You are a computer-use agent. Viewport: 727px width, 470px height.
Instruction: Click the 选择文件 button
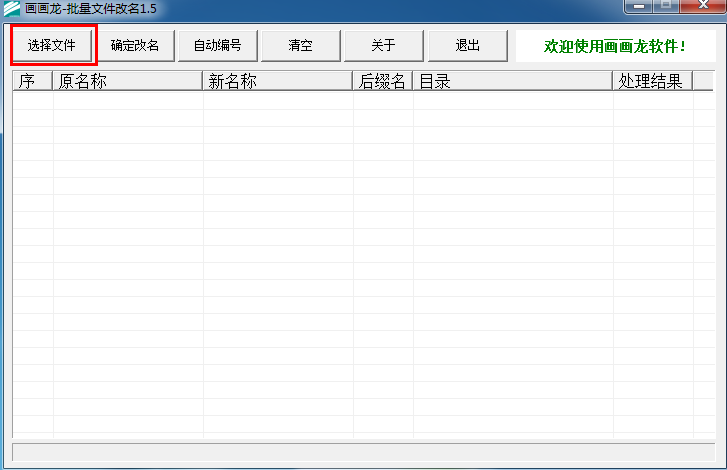(x=52, y=45)
